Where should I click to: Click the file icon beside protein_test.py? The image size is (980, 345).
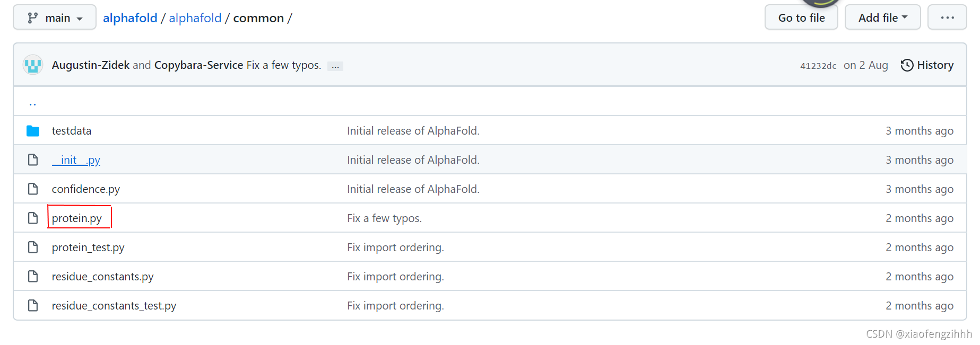pos(33,247)
